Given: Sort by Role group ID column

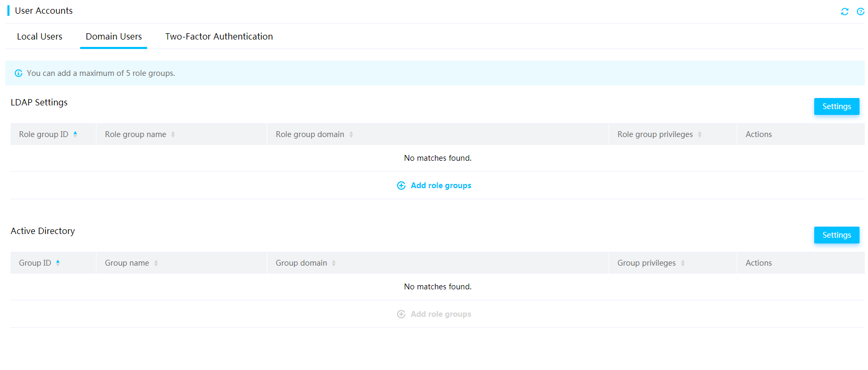Looking at the screenshot, I should 75,134.
